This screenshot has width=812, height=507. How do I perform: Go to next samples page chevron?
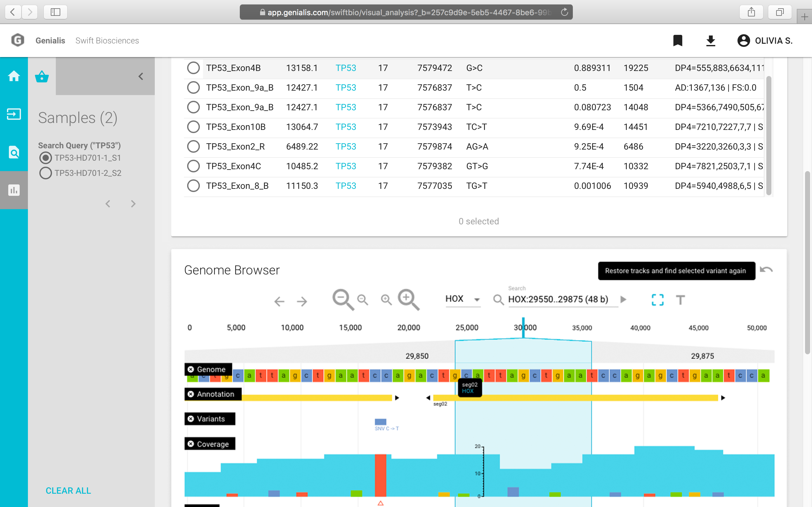[x=133, y=204]
